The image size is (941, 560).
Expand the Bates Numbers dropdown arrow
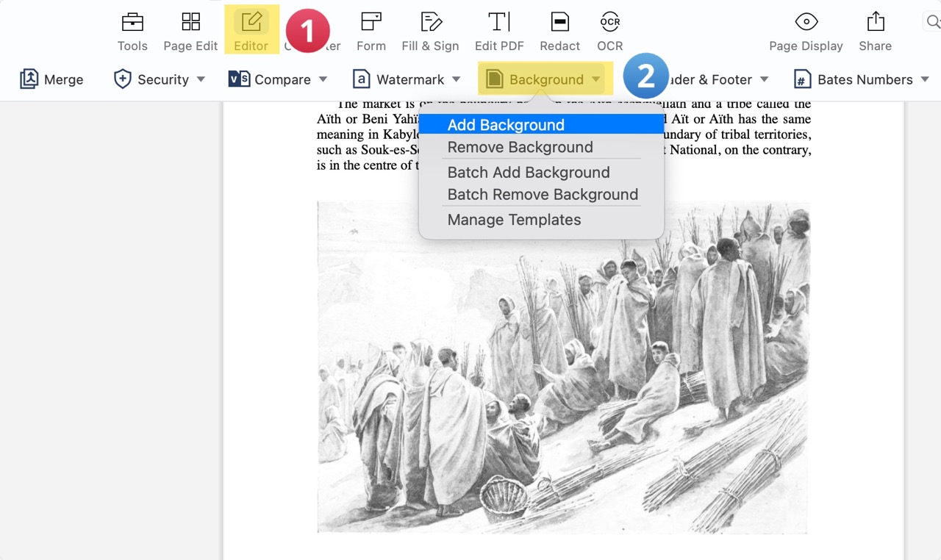(x=925, y=79)
